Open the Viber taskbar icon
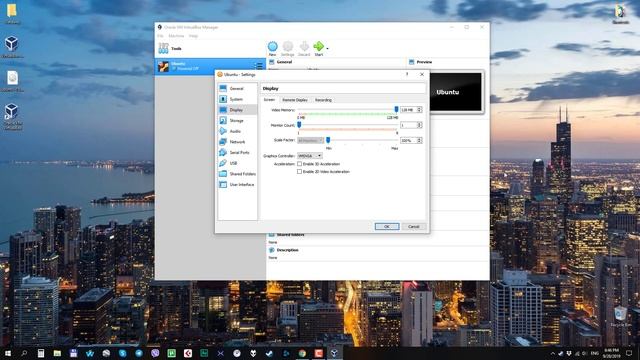Image resolution: width=640 pixels, height=360 pixels. 155,353
